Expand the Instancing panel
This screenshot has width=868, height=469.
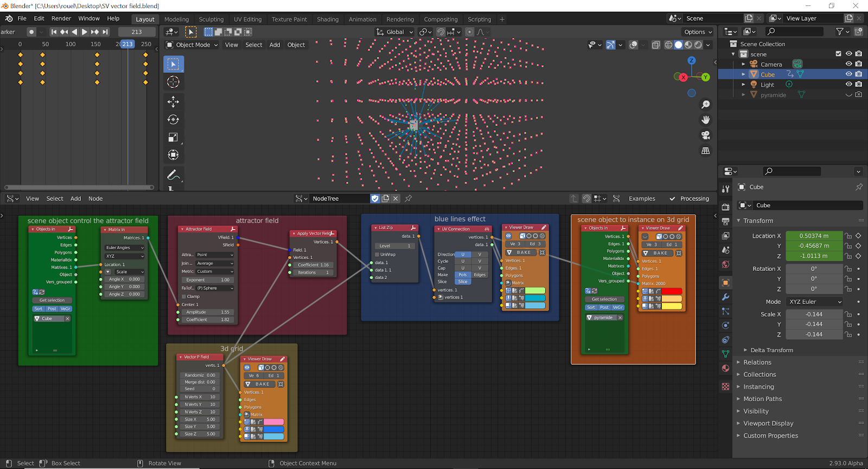[x=758, y=387]
